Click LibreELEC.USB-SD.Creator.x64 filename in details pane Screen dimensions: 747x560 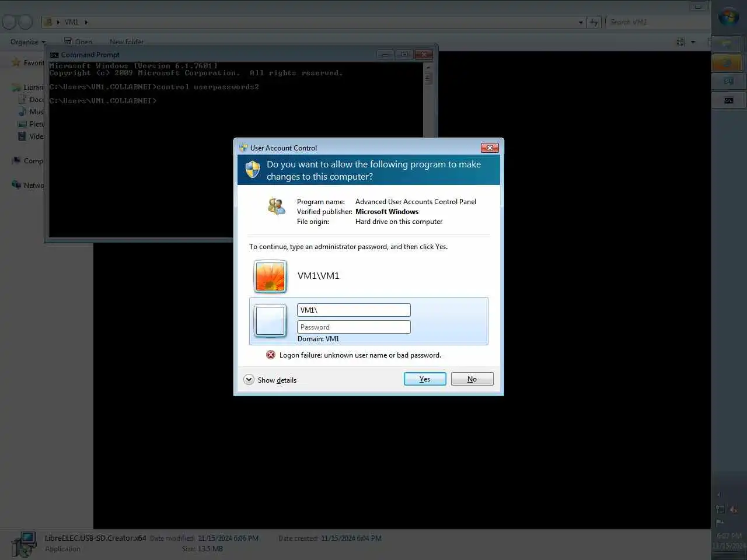(x=96, y=538)
